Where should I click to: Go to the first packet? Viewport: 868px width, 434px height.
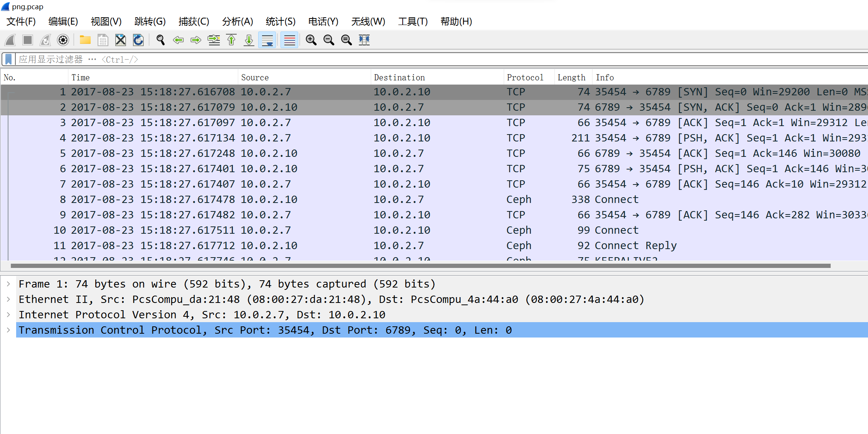coord(231,40)
